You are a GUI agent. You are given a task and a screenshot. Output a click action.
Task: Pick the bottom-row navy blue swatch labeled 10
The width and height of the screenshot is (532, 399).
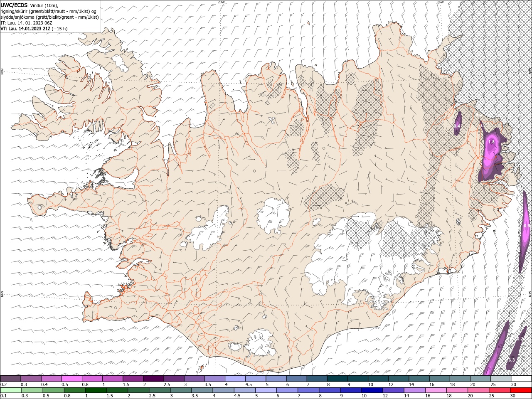click(372, 390)
